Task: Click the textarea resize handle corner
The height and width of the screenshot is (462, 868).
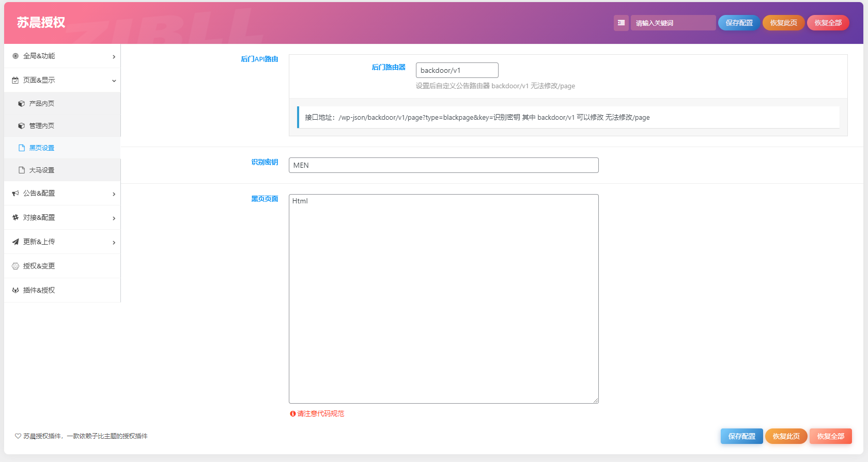Action: click(596, 401)
